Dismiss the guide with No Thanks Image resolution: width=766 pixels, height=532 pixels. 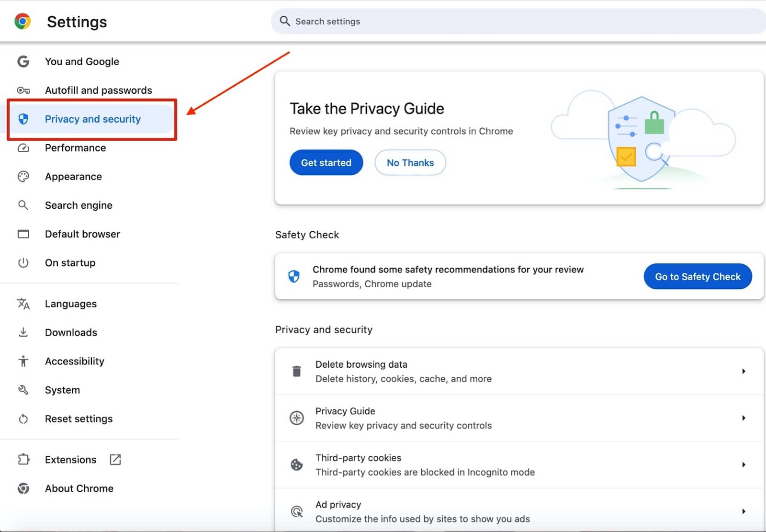(x=410, y=163)
